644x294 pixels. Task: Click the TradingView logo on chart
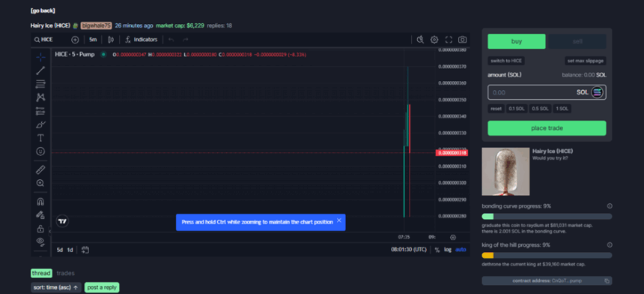coord(62,221)
